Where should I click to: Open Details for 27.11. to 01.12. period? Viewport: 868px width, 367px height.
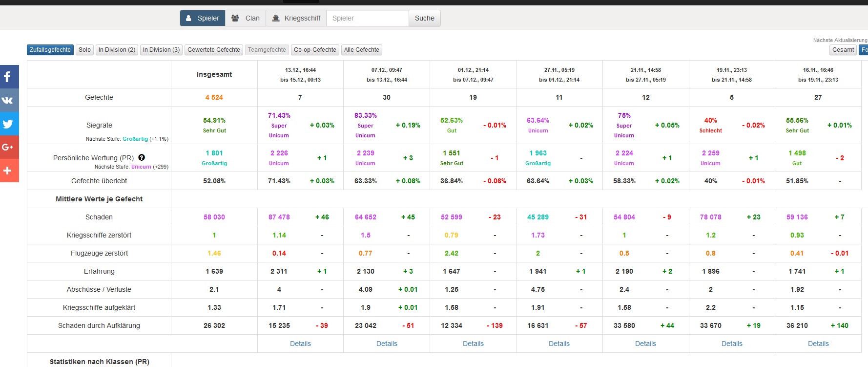pos(559,344)
